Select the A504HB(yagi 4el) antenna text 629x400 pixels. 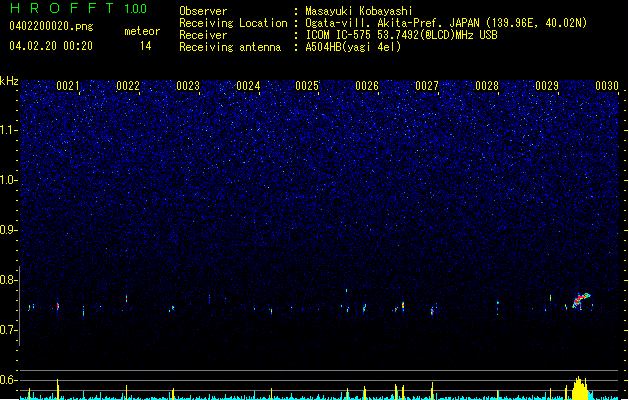click(x=353, y=47)
